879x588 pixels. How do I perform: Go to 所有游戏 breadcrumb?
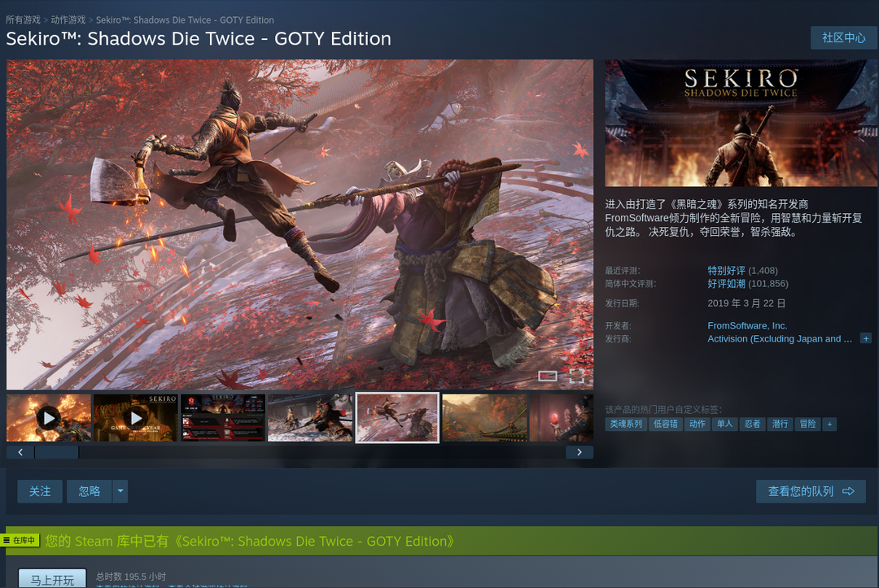[23, 20]
